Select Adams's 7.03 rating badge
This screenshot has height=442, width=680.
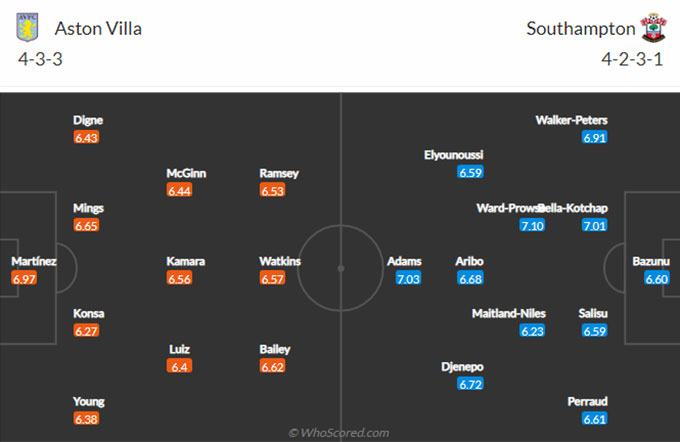point(409,278)
